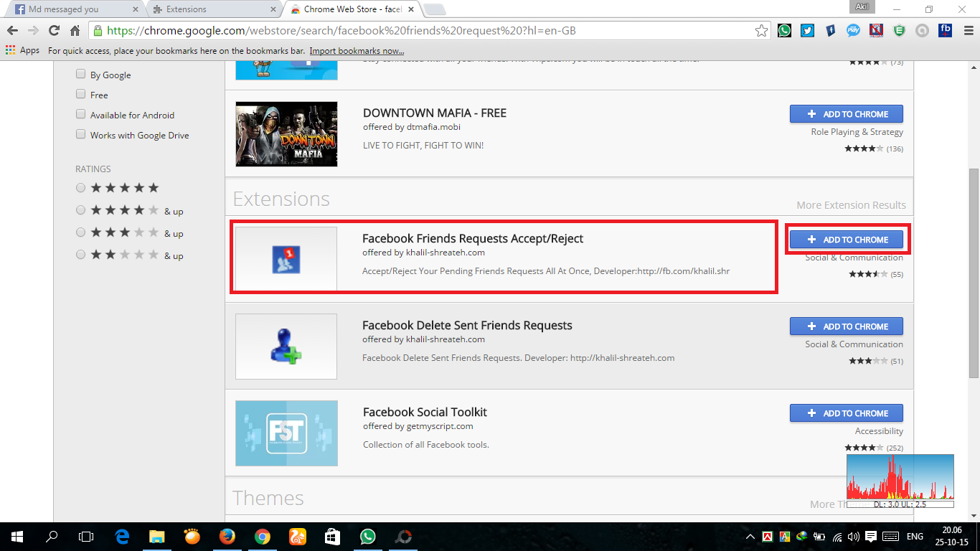Open the volume control in system tray
This screenshot has height=551, width=980.
click(853, 537)
